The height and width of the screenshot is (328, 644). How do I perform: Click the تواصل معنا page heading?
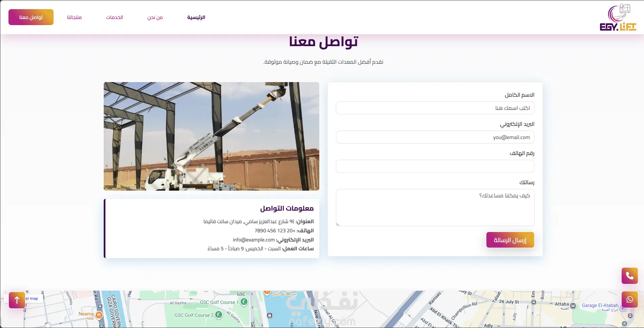click(323, 42)
